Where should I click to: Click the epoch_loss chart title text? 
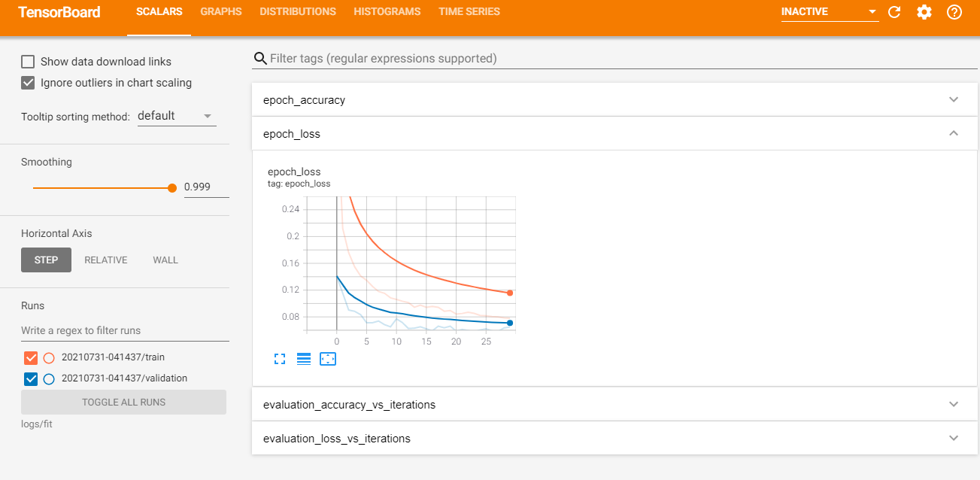[294, 172]
